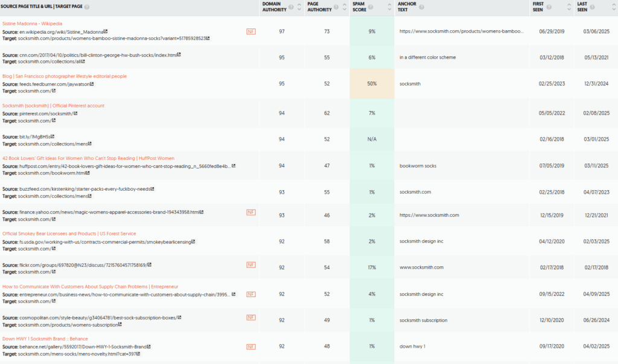Click external link icon after socksmith.com/products/womens-subscription

(120, 325)
